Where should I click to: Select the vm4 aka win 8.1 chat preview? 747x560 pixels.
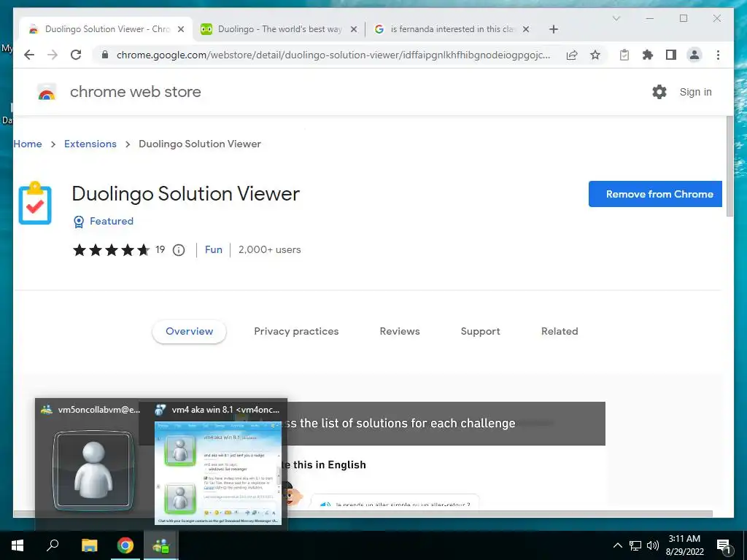(217, 464)
